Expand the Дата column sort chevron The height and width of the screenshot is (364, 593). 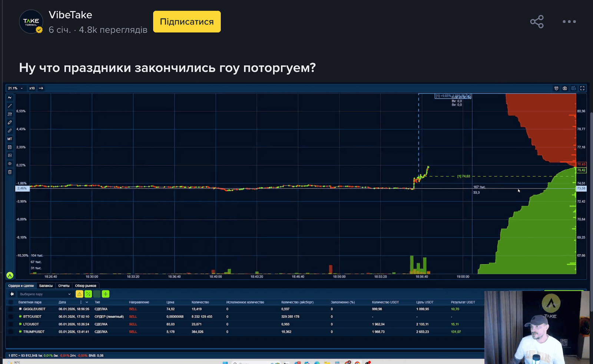87,302
